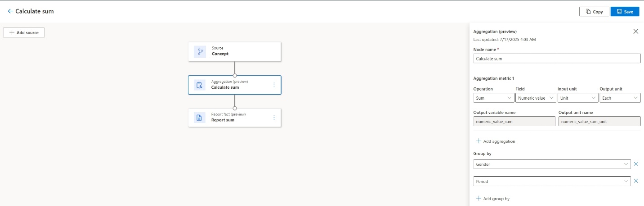644x206 pixels.
Task: Open the Output unit dropdown showing Each
Action: click(x=620, y=98)
